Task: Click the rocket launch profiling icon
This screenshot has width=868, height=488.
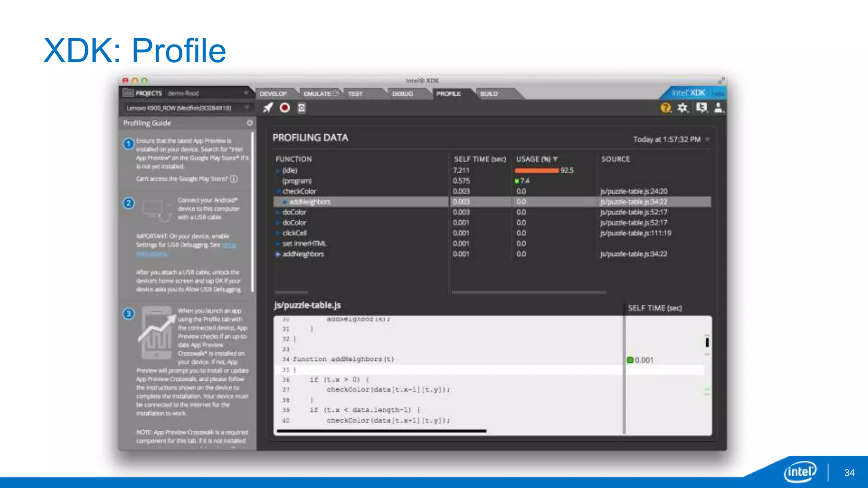Action: click(x=268, y=108)
